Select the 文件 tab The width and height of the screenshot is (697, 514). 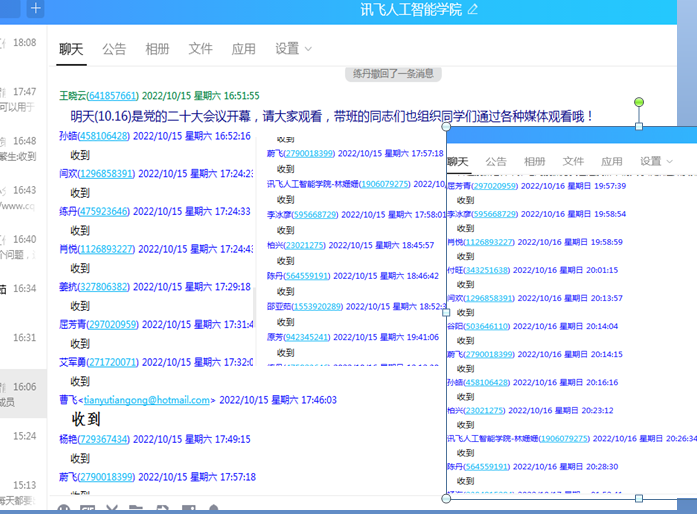click(x=200, y=48)
